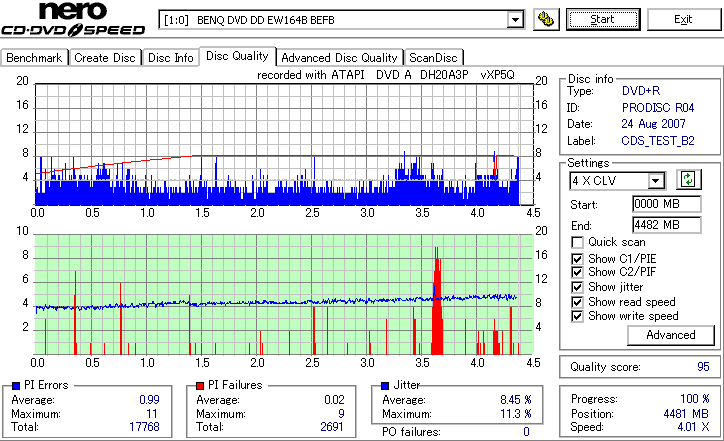Click the disc date 24 Aug 2007
724x441 pixels.
coord(653,124)
